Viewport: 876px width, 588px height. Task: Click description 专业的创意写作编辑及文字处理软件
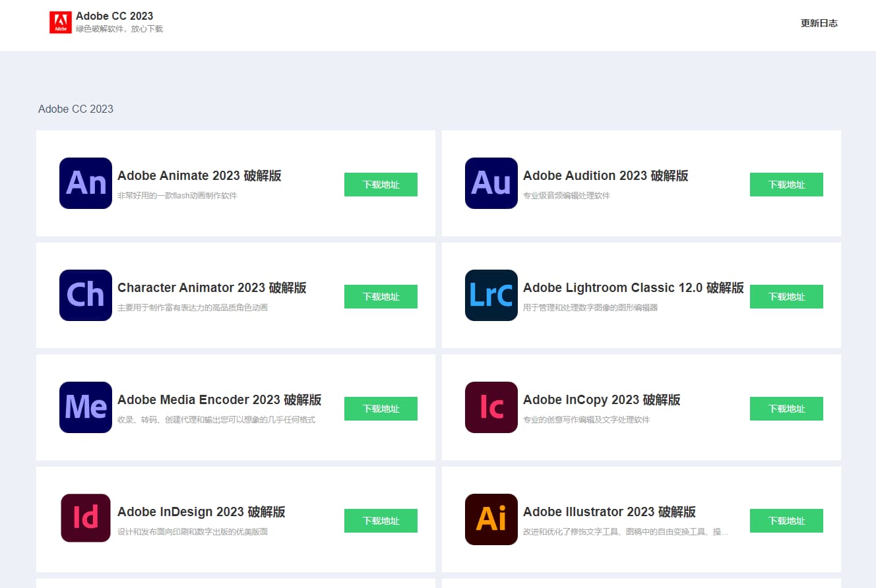tap(586, 420)
